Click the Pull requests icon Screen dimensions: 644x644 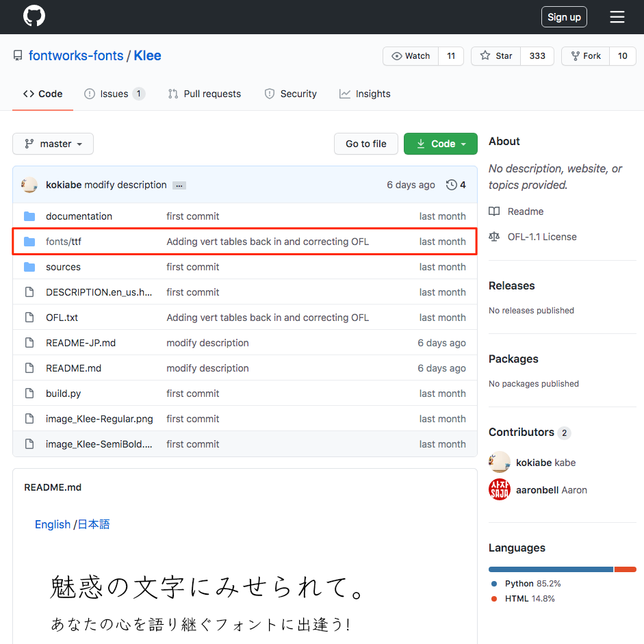pos(173,94)
